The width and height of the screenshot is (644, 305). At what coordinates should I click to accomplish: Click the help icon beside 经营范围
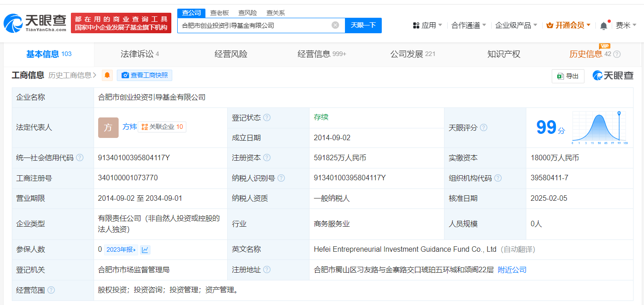[51, 290]
